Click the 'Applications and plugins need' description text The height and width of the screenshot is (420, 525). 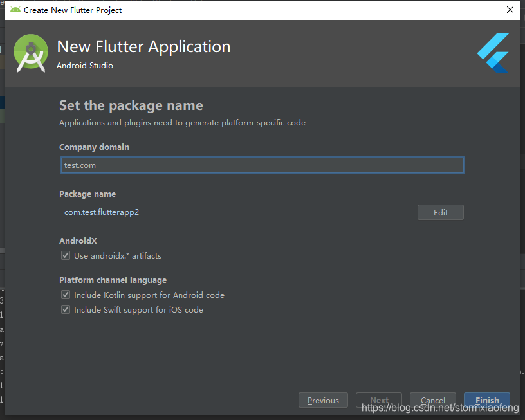coord(182,123)
